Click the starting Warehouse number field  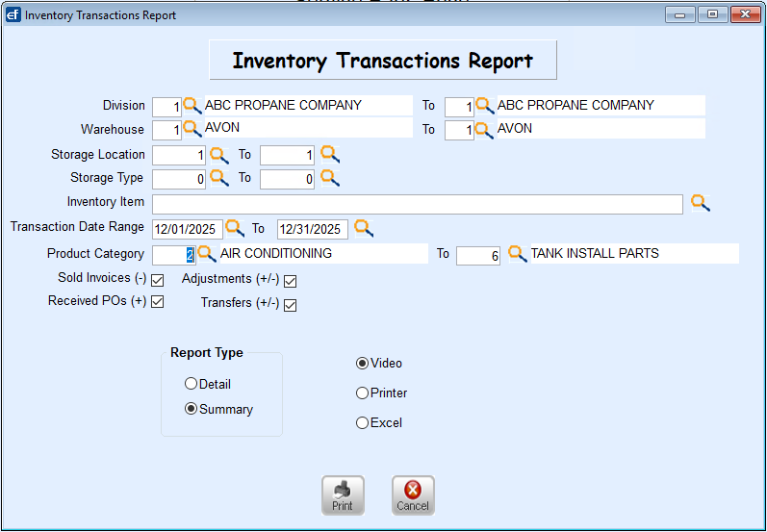pos(166,131)
